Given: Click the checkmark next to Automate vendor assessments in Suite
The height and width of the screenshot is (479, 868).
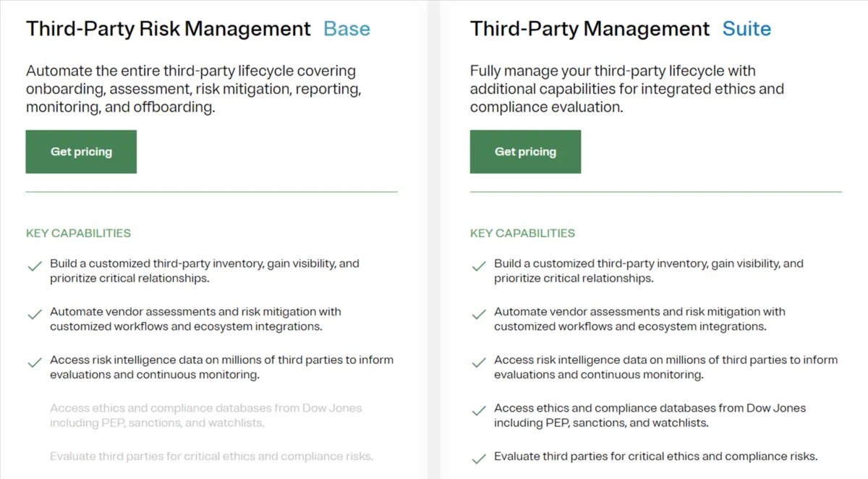Looking at the screenshot, I should tap(478, 314).
